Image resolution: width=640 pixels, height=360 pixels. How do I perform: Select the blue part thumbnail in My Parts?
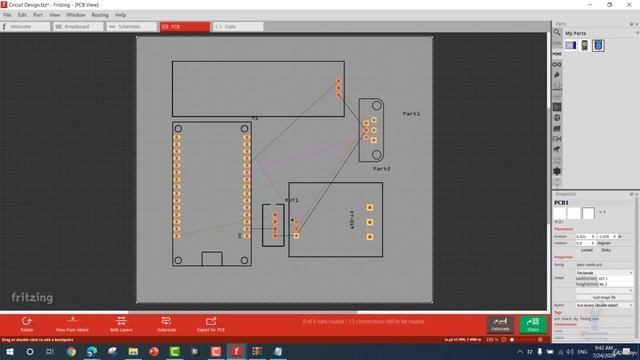pos(598,45)
